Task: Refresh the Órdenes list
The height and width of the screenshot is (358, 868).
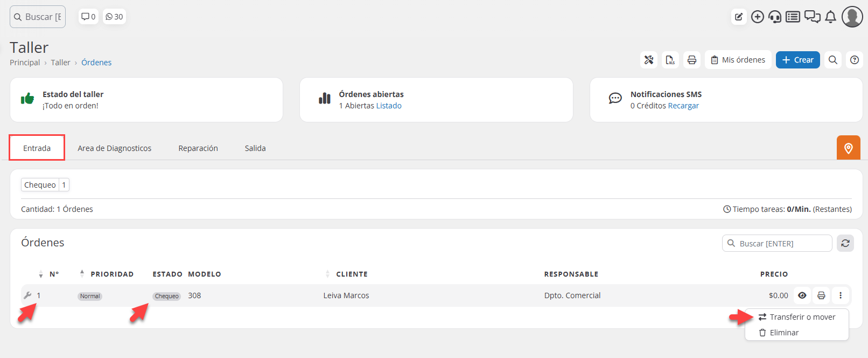Action: click(845, 243)
